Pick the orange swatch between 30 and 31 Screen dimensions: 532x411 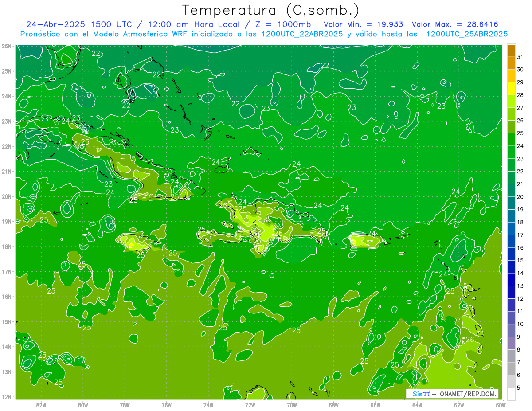coord(511,63)
